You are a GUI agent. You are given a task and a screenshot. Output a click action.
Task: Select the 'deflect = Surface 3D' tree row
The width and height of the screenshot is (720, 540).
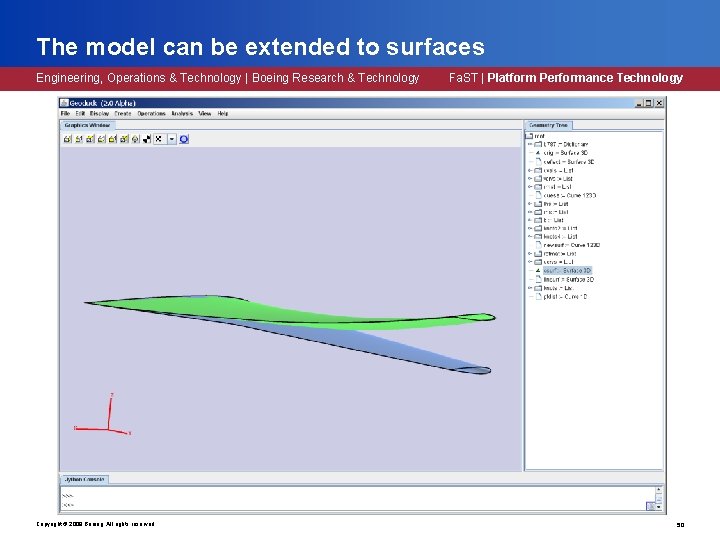568,162
